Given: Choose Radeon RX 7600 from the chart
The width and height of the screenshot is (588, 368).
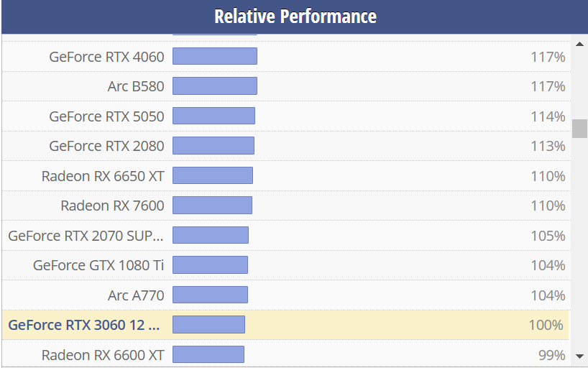Looking at the screenshot, I should (112, 206).
